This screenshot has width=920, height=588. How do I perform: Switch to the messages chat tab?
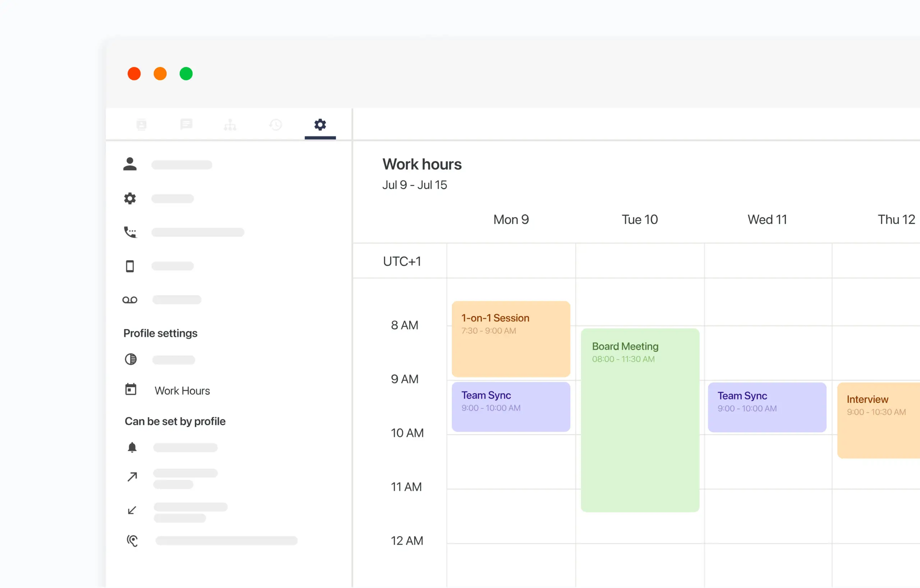[x=186, y=125]
